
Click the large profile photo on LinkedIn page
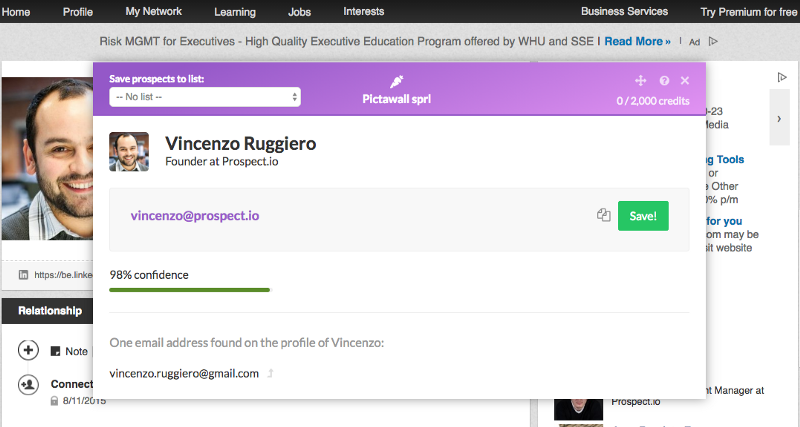pyautogui.click(x=47, y=159)
